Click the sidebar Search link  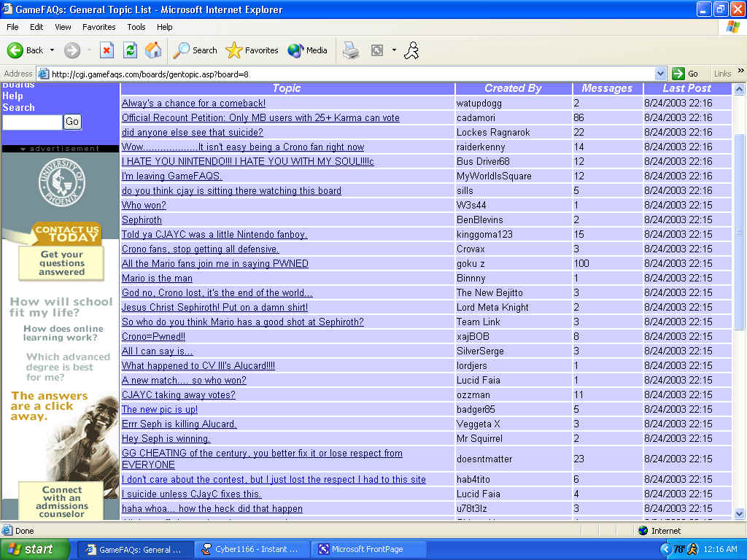click(x=18, y=108)
